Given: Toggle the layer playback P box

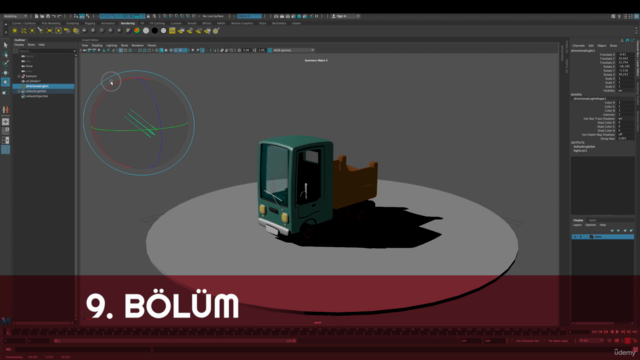Looking at the screenshot, I should point(581,237).
